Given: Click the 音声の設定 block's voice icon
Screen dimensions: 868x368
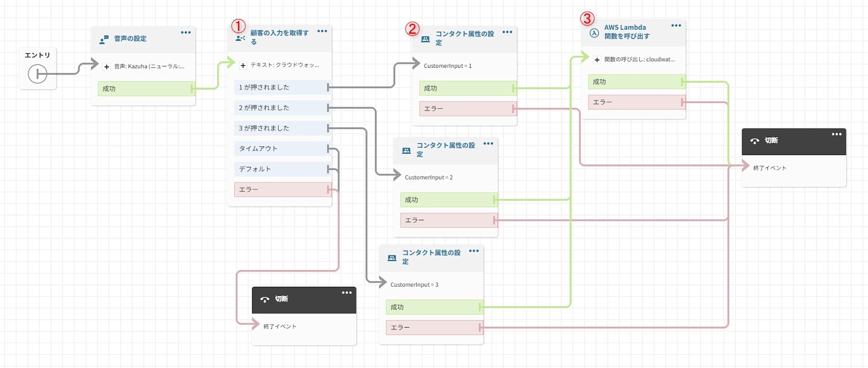Looking at the screenshot, I should pos(104,40).
